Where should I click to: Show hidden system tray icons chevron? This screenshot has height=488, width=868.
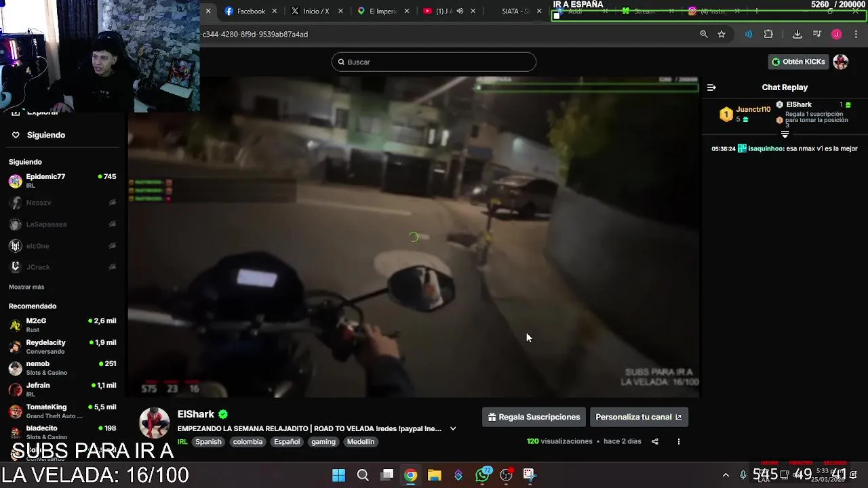tap(726, 475)
